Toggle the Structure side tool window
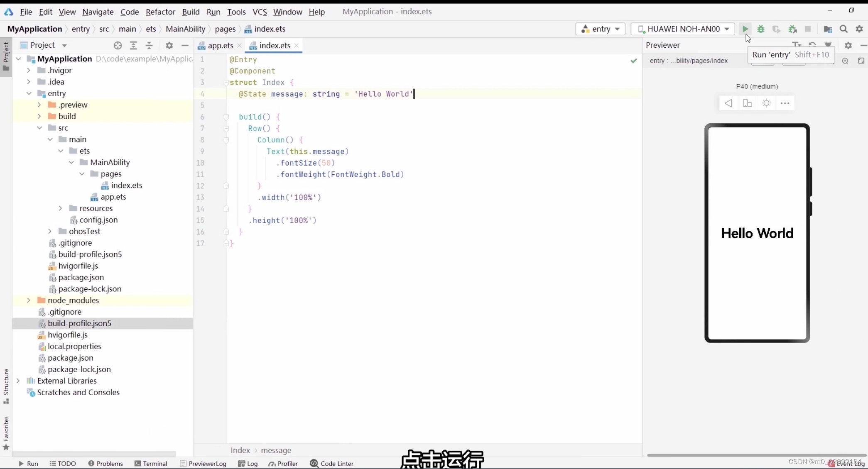This screenshot has width=868, height=469. click(x=6, y=386)
